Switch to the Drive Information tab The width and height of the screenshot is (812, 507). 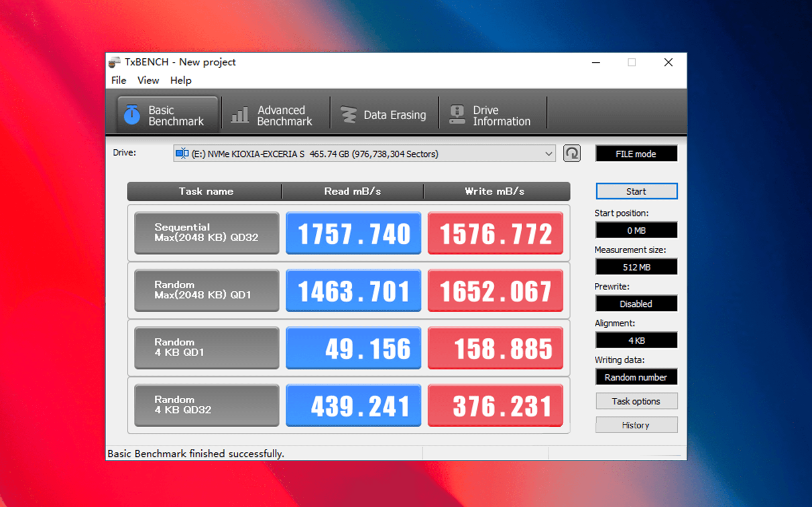coord(492,115)
